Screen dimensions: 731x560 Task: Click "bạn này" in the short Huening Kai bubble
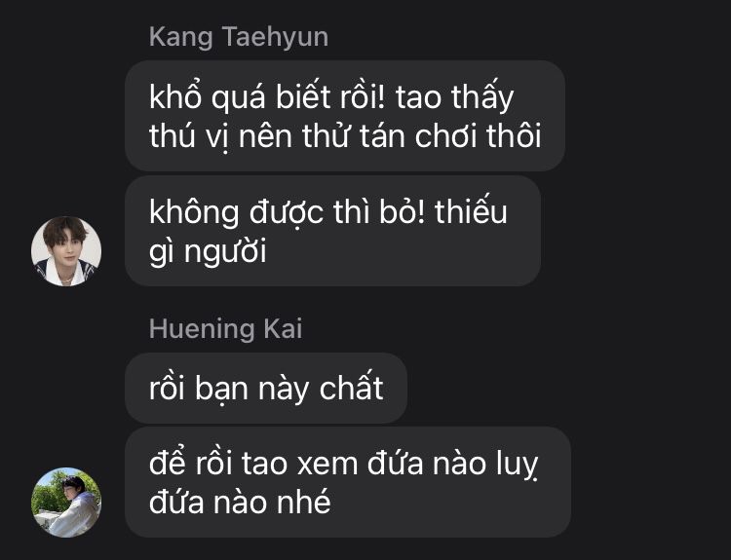251,389
